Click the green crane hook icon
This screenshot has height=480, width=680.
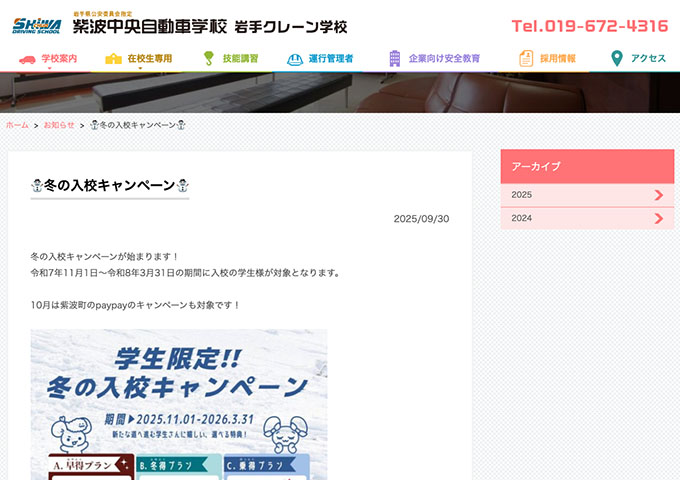[209, 59]
